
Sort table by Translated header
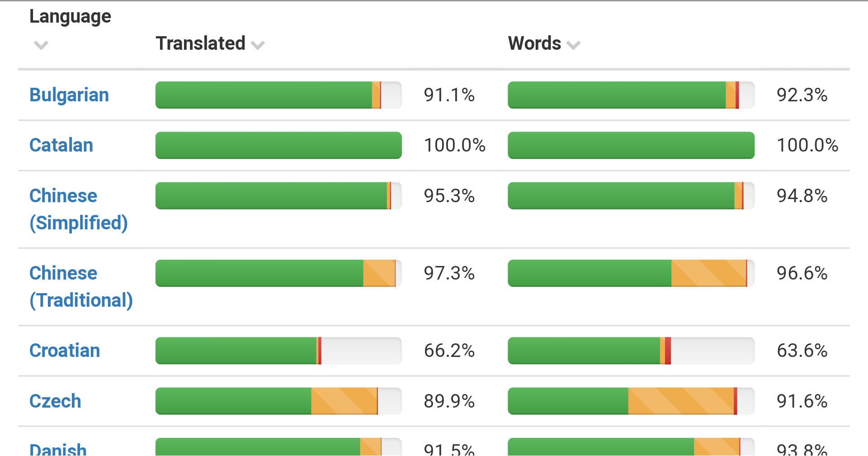(200, 43)
